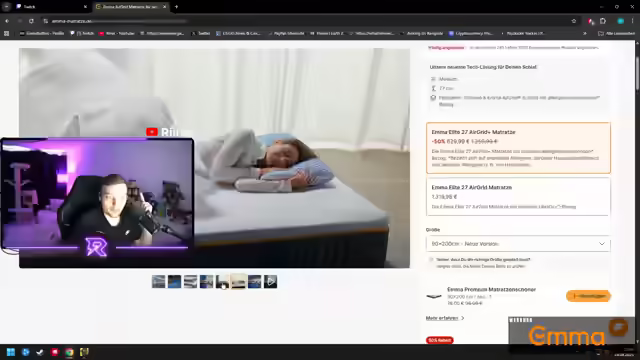Open the Twitter bookmark in bookmarks bar
The width and height of the screenshot is (640, 360).
[x=200, y=33]
